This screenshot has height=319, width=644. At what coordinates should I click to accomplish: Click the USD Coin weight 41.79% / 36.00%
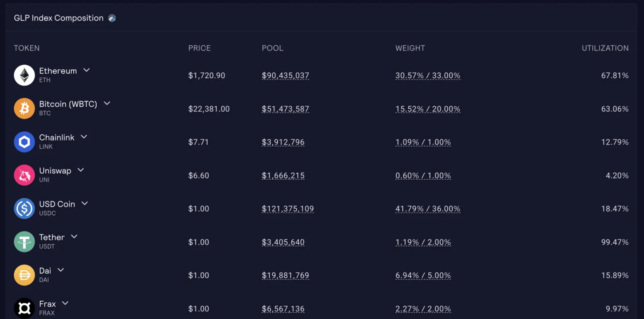point(428,209)
